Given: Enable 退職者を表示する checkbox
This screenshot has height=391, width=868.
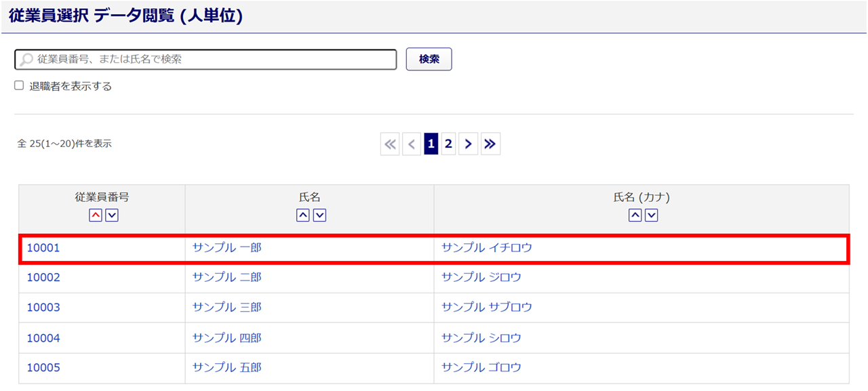Looking at the screenshot, I should coord(19,86).
